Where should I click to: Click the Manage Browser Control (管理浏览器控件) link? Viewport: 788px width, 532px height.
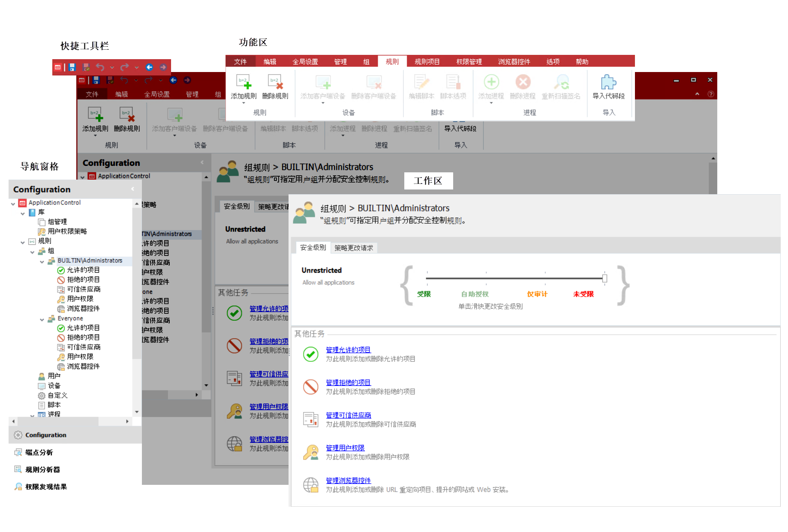click(348, 481)
